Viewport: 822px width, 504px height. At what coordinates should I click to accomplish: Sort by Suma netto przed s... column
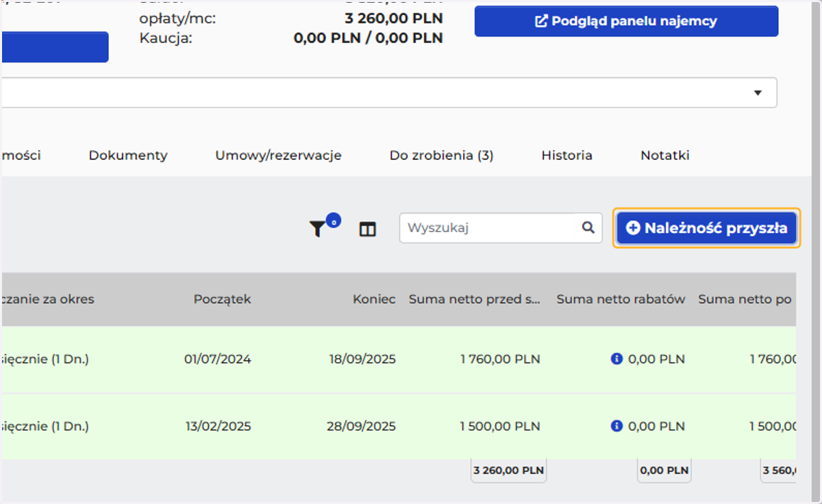475,299
